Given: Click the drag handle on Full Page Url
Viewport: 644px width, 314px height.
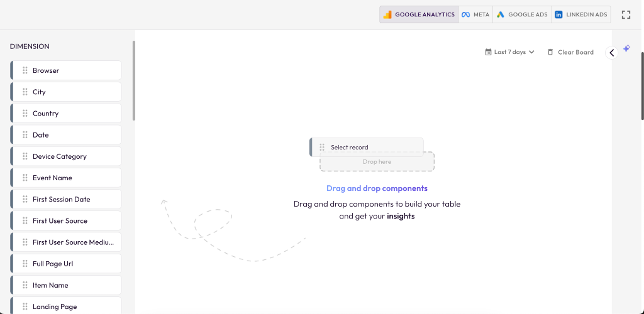Looking at the screenshot, I should coord(25,264).
